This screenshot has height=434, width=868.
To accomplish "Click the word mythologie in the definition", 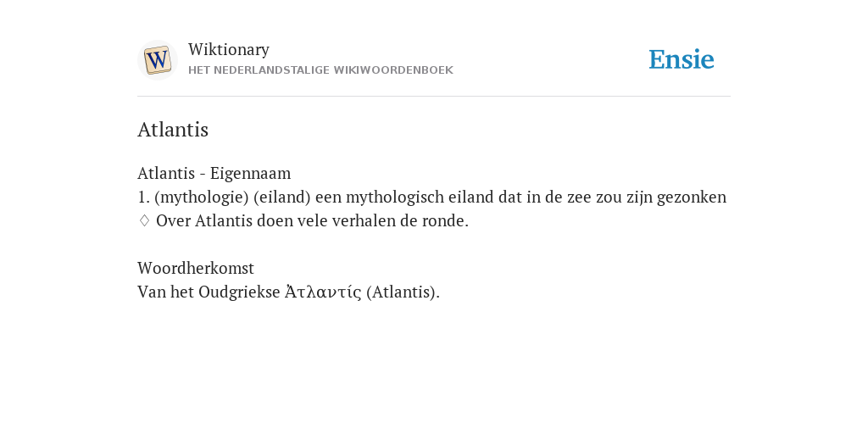I will tap(202, 197).
